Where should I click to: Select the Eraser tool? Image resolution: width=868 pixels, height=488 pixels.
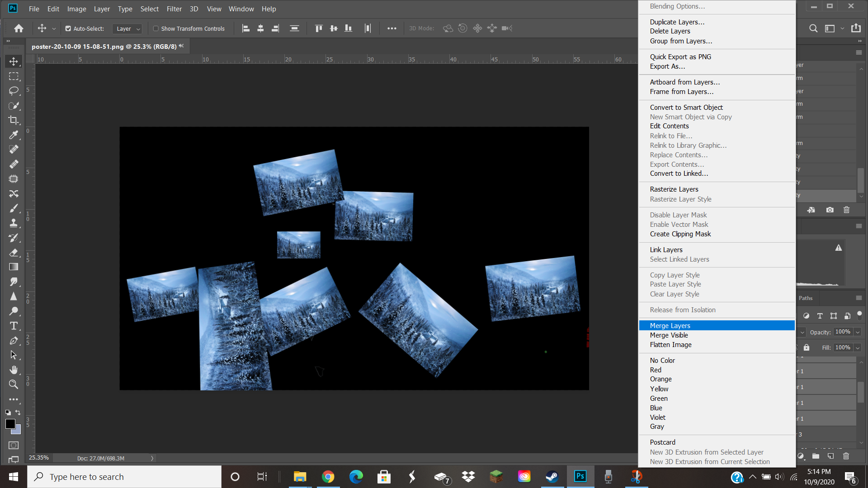14,253
